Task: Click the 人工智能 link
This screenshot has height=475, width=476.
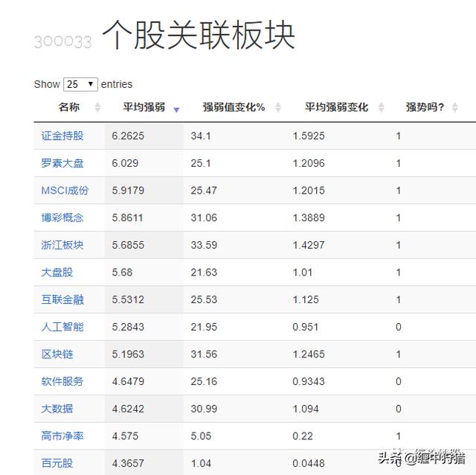Action: tap(62, 327)
